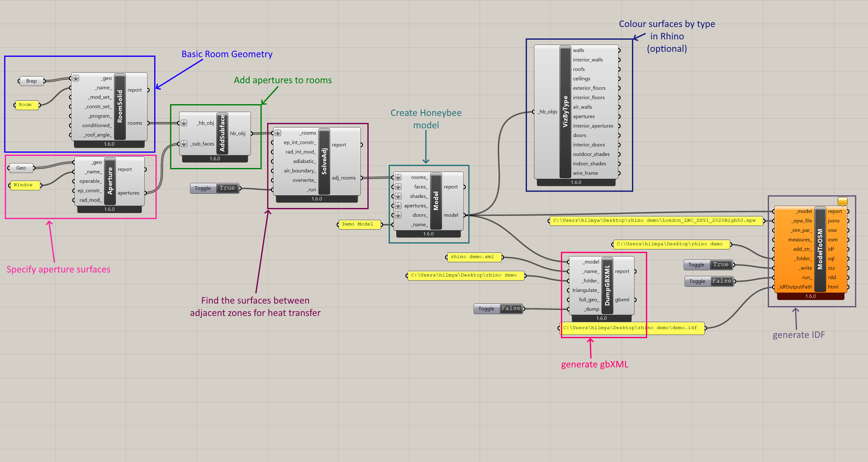The image size is (868, 462).
Task: Select the Brep parameter node
Action: (31, 81)
